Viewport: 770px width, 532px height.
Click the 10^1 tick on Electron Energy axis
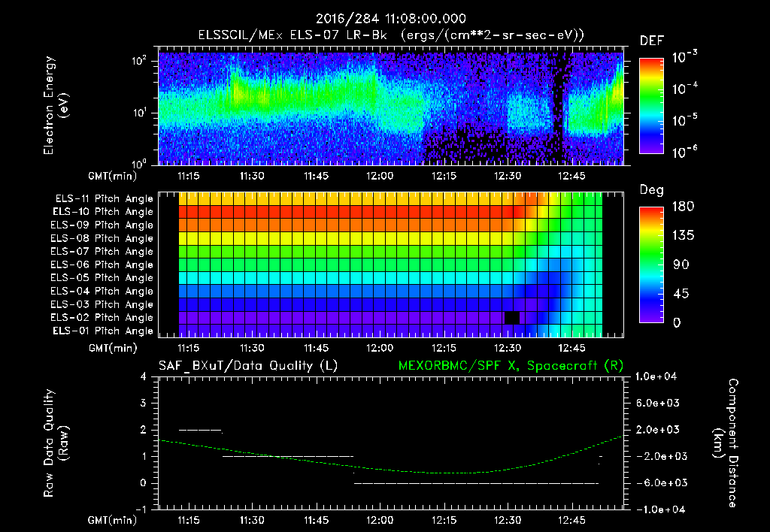(140, 113)
